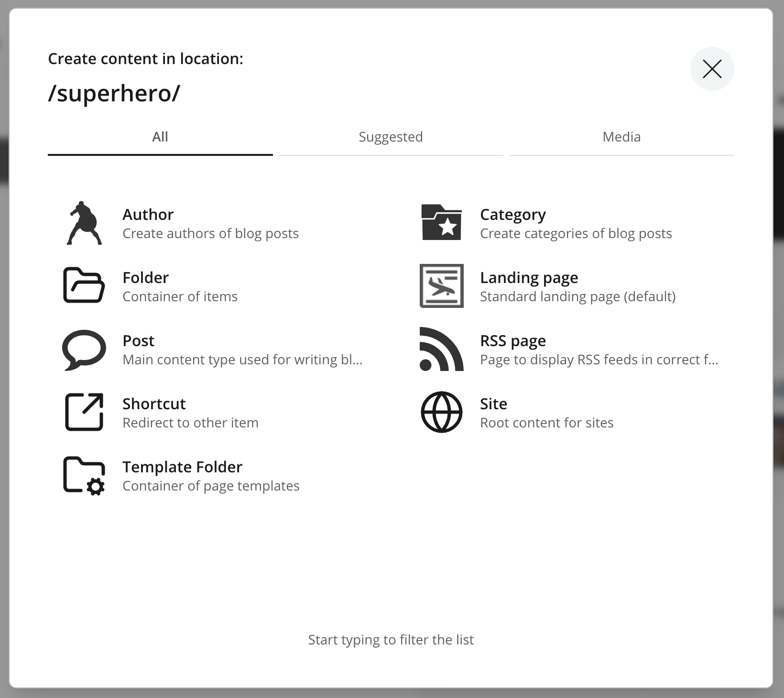This screenshot has height=698, width=784.
Task: Select the Folder title text
Action: click(146, 278)
